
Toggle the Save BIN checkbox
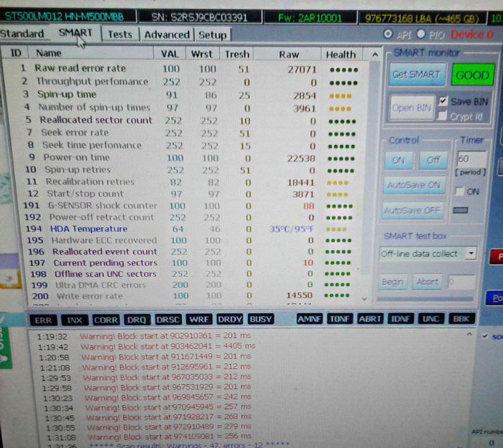[x=443, y=101]
